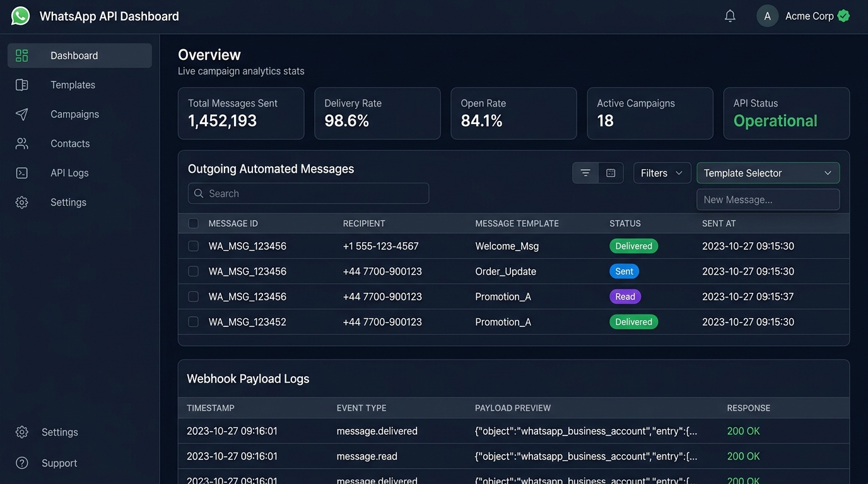This screenshot has height=484, width=868.
Task: Click the search magnifier icon
Action: point(199,193)
